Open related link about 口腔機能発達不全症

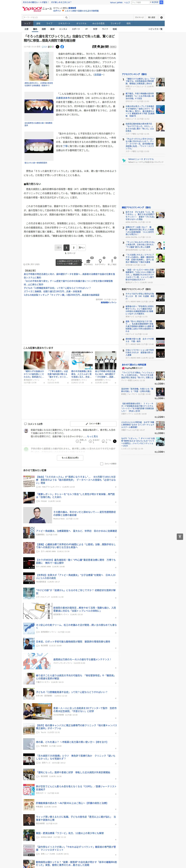[x=57, y=288]
